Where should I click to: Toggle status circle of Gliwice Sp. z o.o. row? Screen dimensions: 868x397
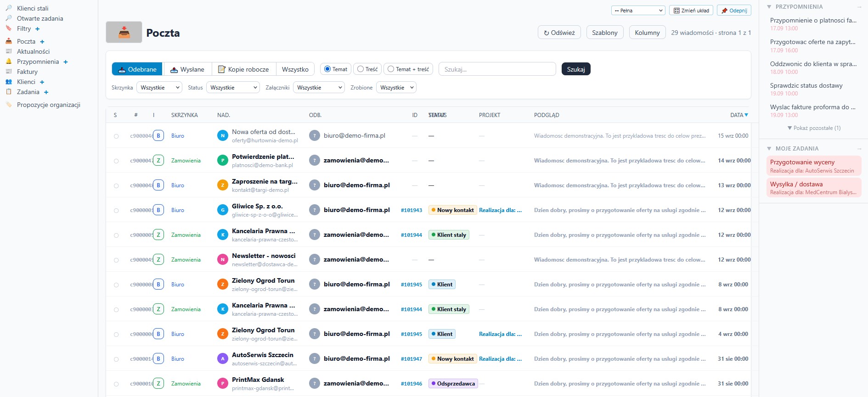click(x=116, y=211)
